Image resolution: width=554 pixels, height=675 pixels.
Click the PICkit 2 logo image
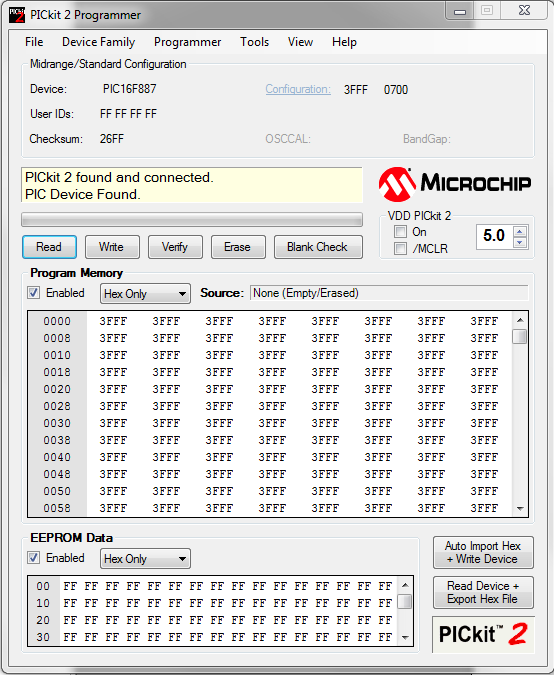pos(483,634)
